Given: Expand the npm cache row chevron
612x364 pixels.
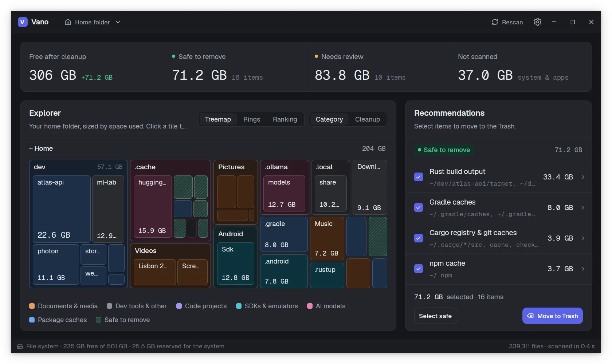Looking at the screenshot, I should click(583, 269).
